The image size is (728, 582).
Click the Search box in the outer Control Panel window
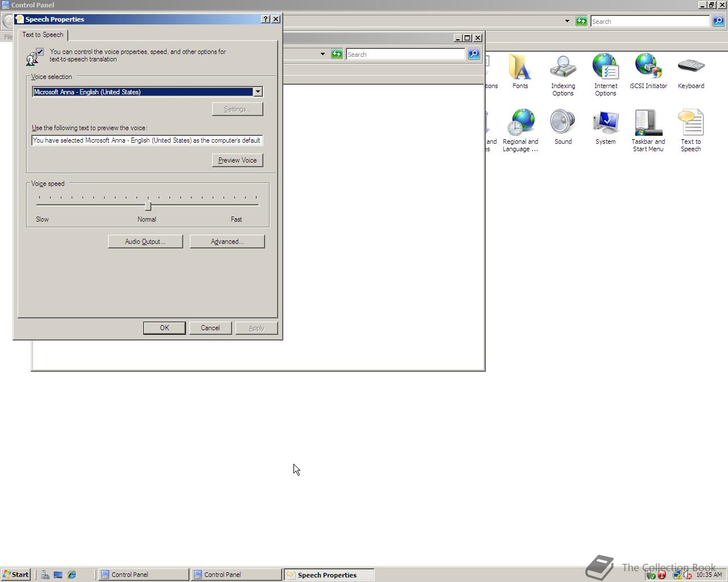tap(650, 21)
